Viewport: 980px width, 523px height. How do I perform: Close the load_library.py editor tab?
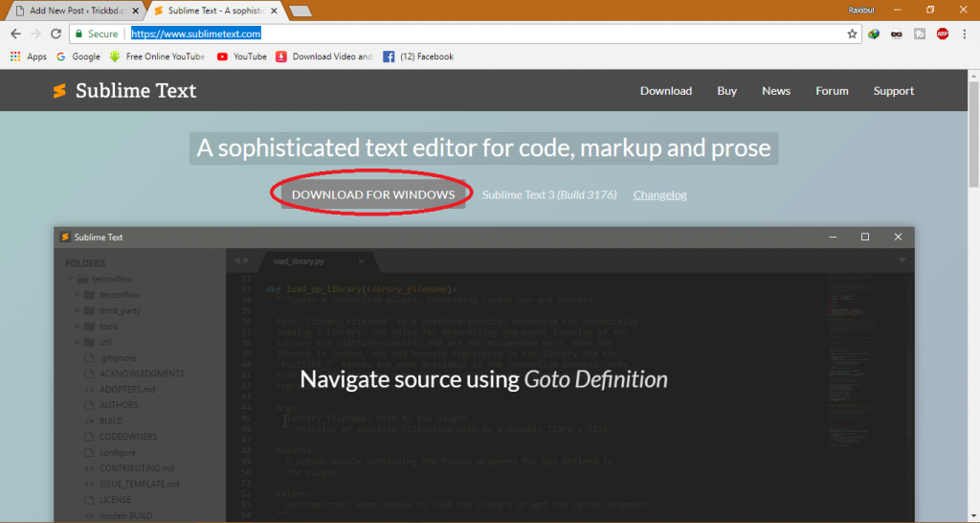[361, 261]
